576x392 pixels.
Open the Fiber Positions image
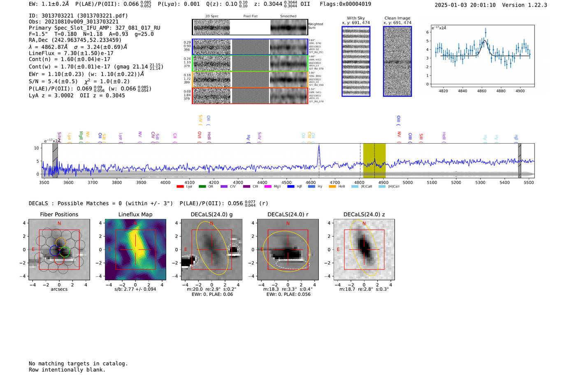coord(59,250)
